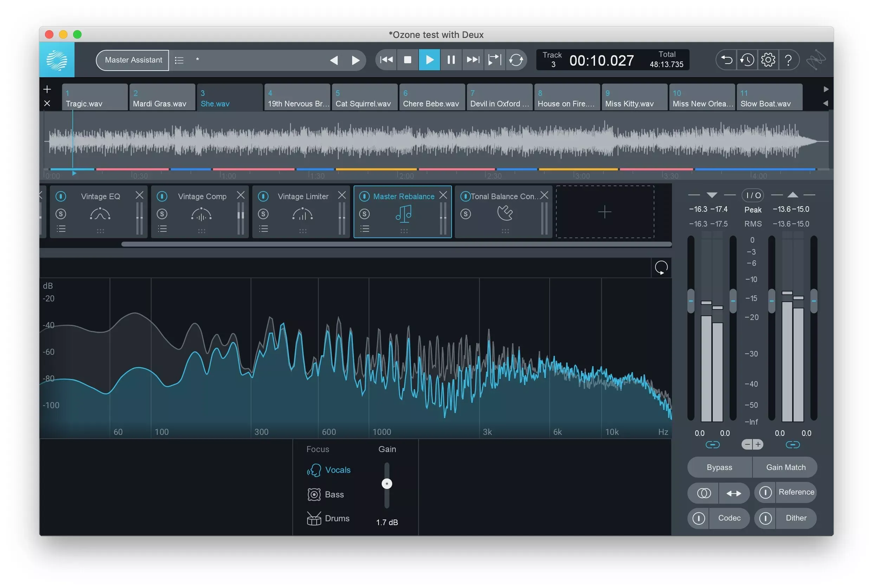Focus on Drums

point(328,518)
